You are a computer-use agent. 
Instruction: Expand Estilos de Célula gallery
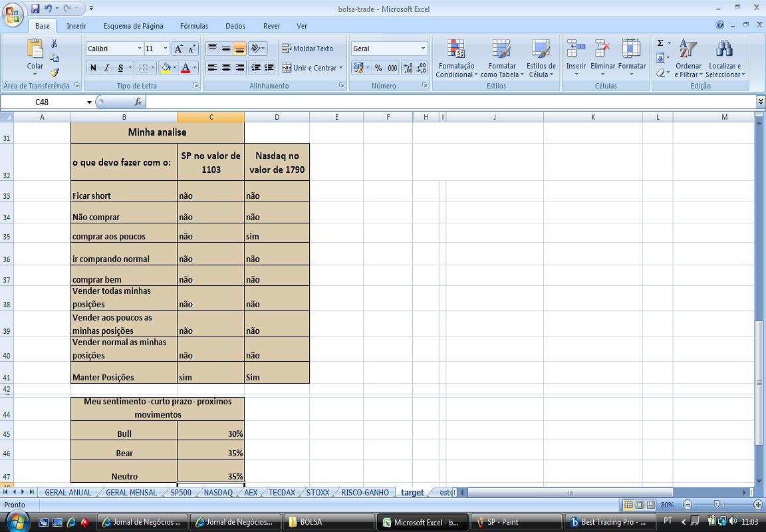541,59
